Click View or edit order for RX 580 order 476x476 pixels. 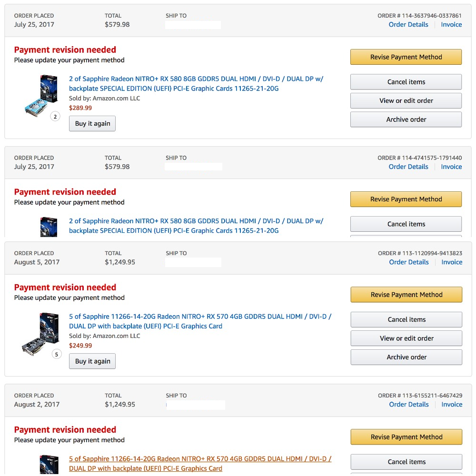(406, 100)
